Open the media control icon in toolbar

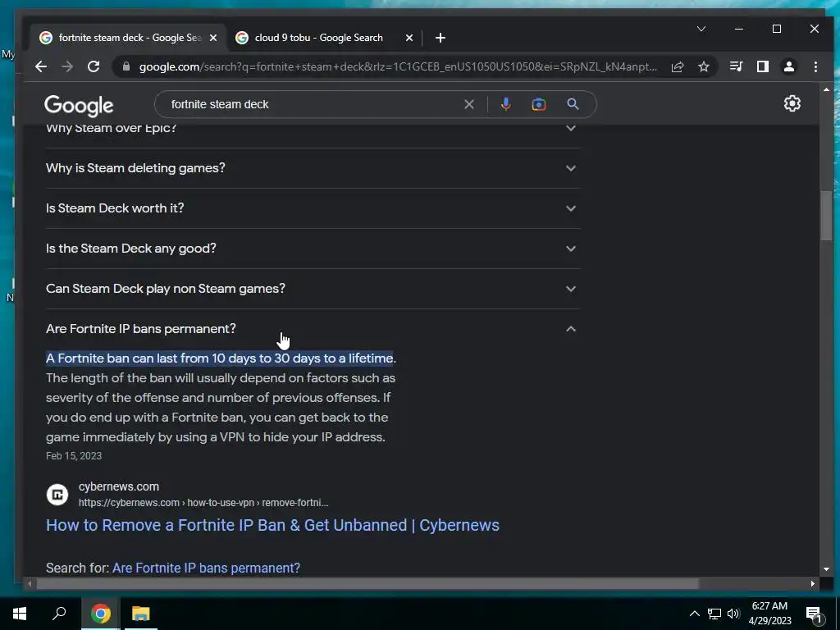pyautogui.click(x=736, y=66)
